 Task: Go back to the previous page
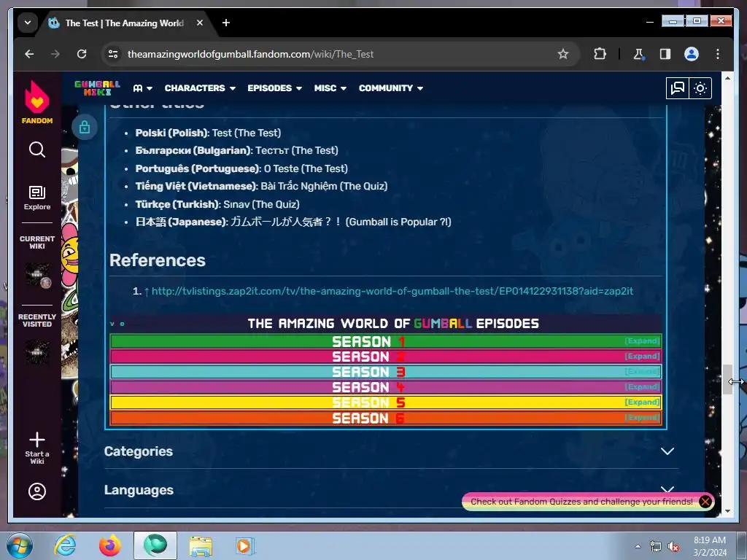(29, 54)
